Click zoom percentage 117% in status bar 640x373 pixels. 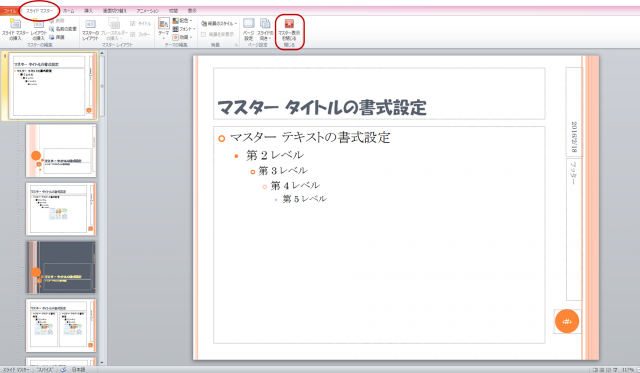(628, 369)
